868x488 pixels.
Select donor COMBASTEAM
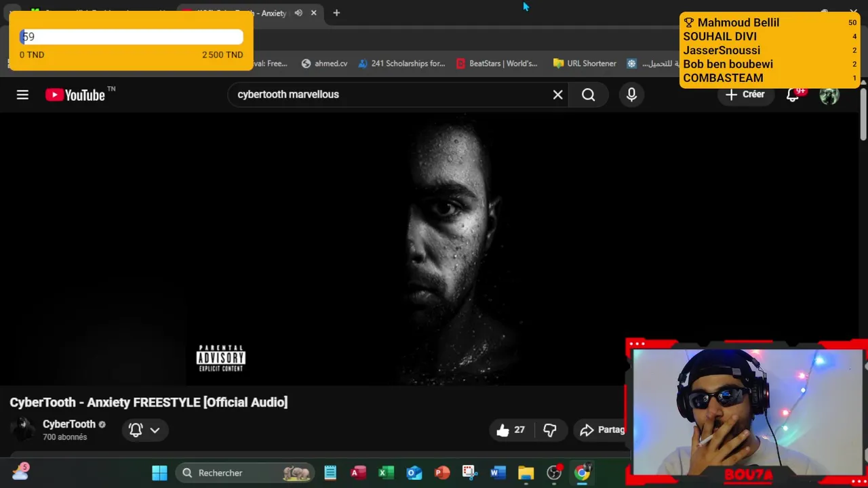(x=723, y=78)
